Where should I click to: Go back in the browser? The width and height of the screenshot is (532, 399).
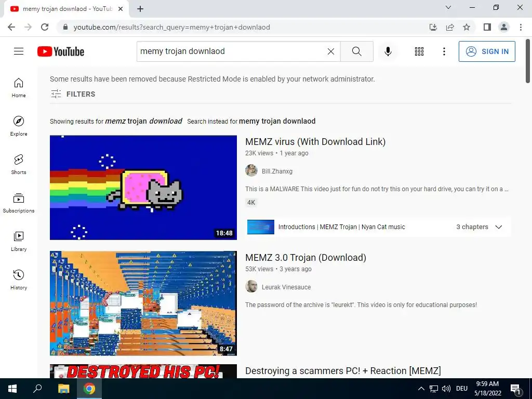pos(11,27)
